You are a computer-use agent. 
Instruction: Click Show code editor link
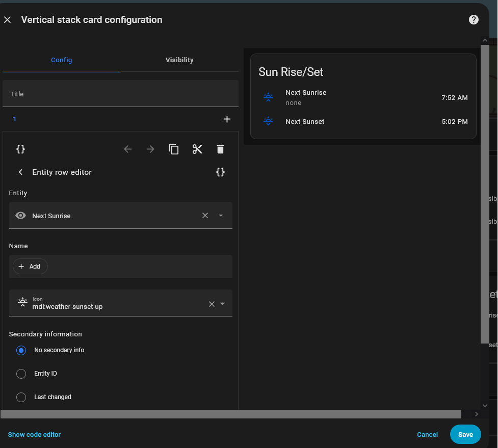click(34, 435)
